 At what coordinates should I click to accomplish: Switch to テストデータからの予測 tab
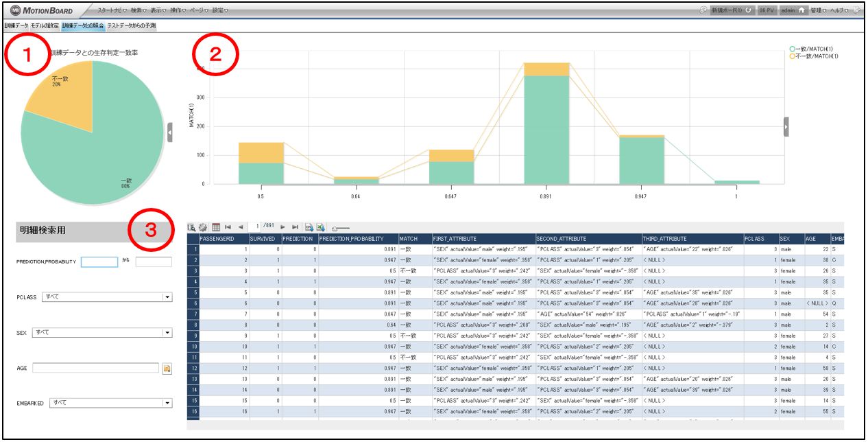132,25
